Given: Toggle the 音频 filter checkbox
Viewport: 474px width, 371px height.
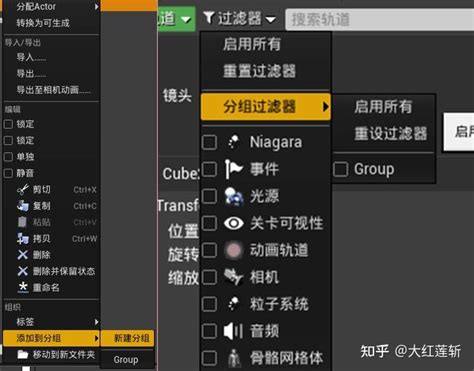Looking at the screenshot, I should pos(209,331).
